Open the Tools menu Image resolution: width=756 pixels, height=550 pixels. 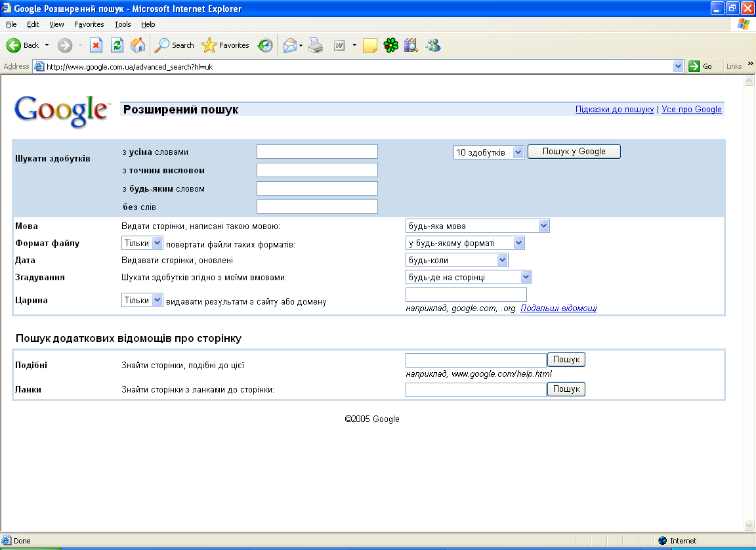click(x=123, y=24)
